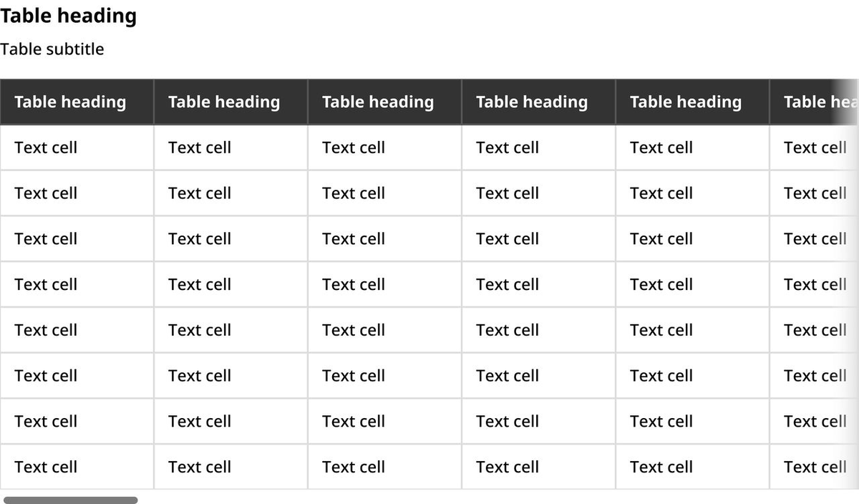Click the second row's first text cell
The width and height of the screenshot is (859, 504).
pyautogui.click(x=46, y=193)
